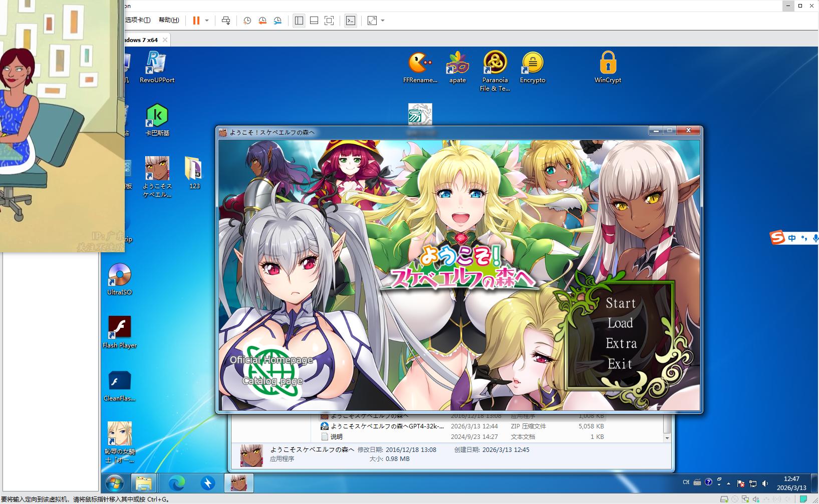The height and width of the screenshot is (504, 819).
Task: Open the snapshot manager wrench-clock icon
Action: (x=278, y=21)
